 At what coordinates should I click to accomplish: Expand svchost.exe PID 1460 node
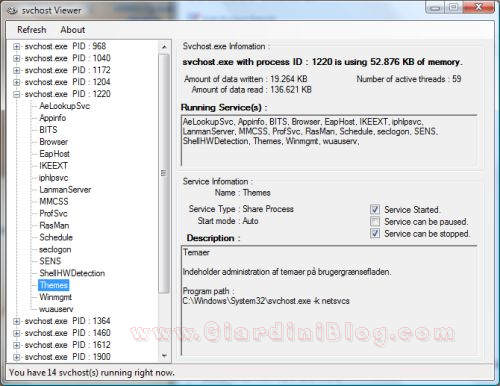click(x=16, y=333)
